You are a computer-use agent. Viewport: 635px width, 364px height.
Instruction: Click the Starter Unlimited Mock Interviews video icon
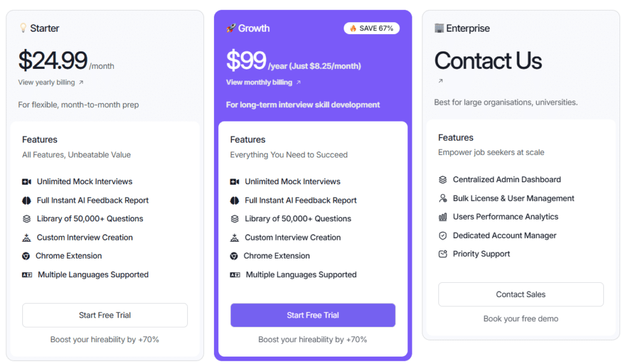coord(27,182)
